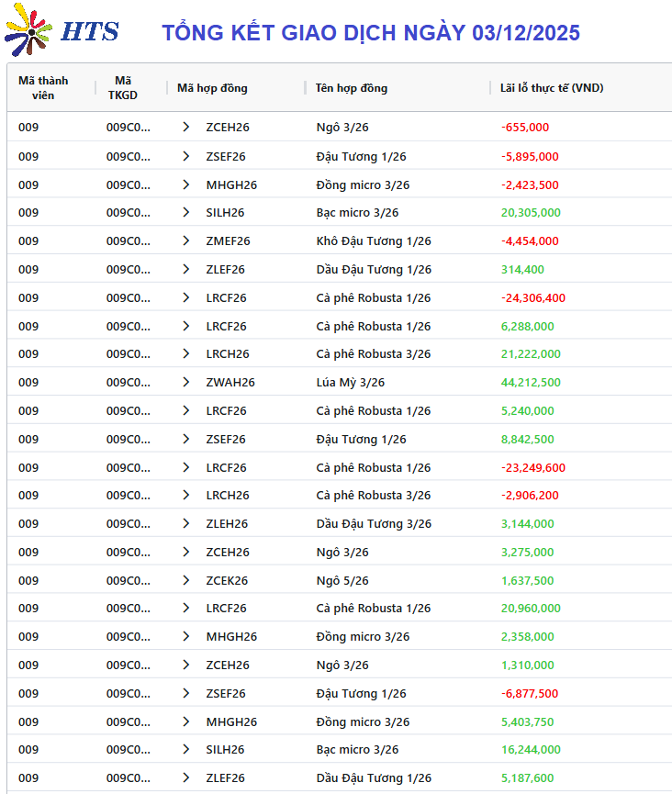This screenshot has height=794, width=672.
Task: Select the -23,249,600 loss value
Action: tap(533, 467)
